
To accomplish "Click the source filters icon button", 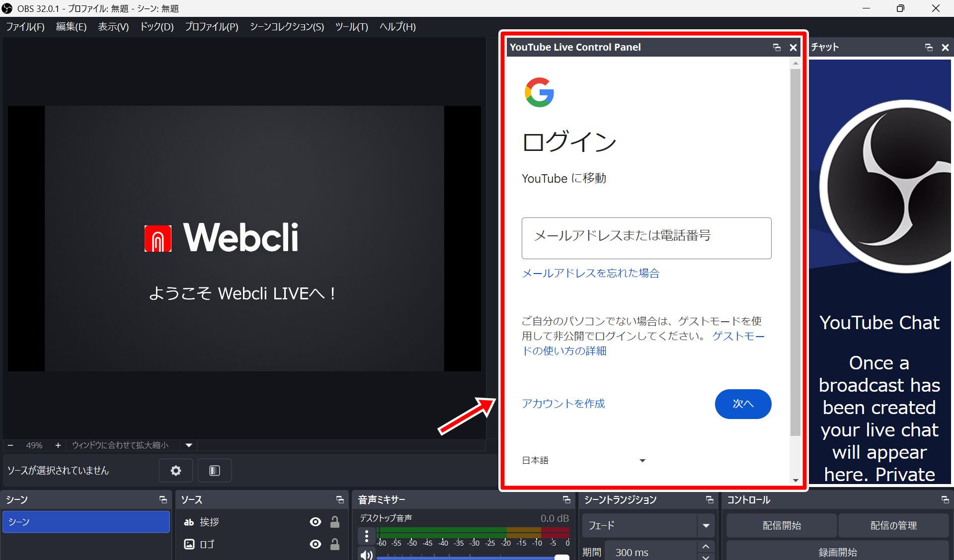I will (215, 470).
